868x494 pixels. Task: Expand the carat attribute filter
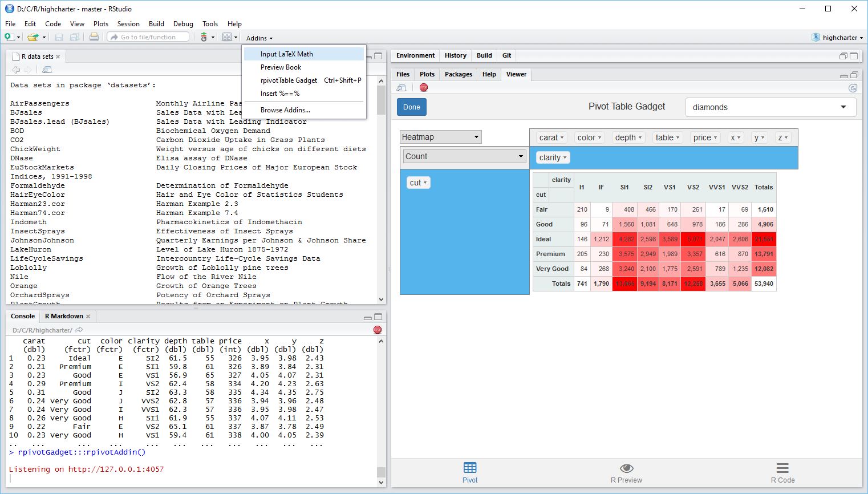coord(562,137)
